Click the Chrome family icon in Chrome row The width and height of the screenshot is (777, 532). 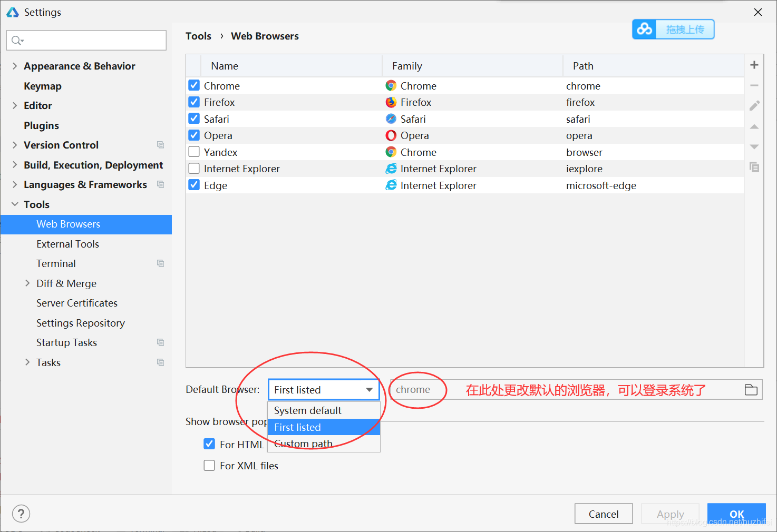click(x=391, y=85)
